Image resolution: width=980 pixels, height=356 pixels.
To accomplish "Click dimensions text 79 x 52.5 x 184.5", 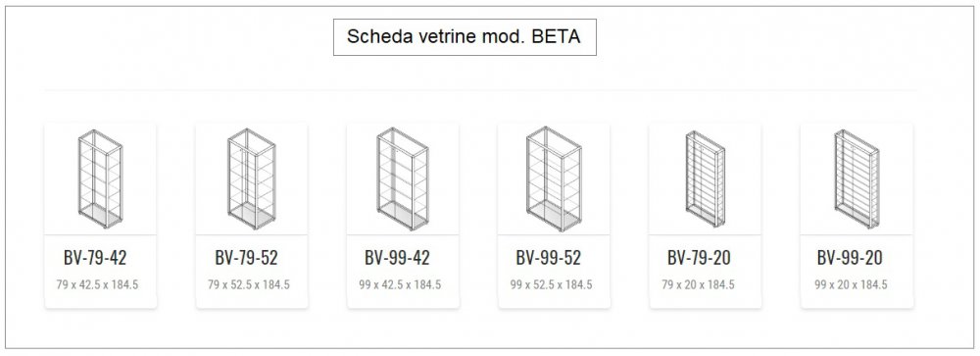I will 249,284.
